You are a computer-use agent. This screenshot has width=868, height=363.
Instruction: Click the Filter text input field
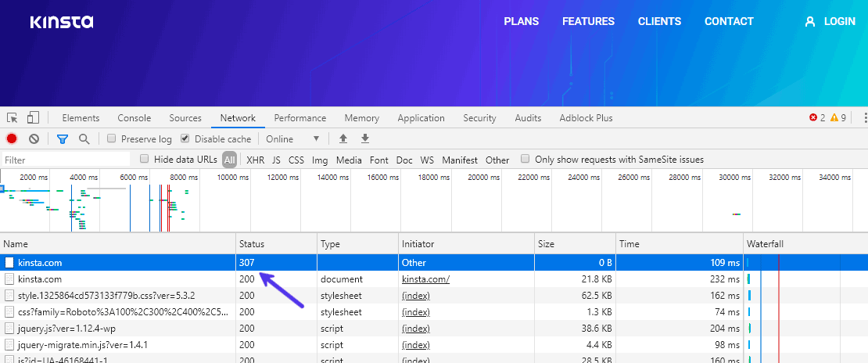point(66,160)
